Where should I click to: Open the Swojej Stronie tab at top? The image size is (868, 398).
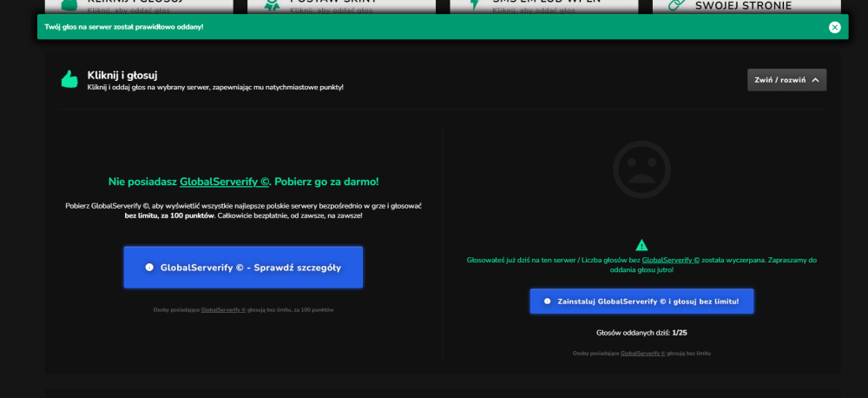[746, 5]
